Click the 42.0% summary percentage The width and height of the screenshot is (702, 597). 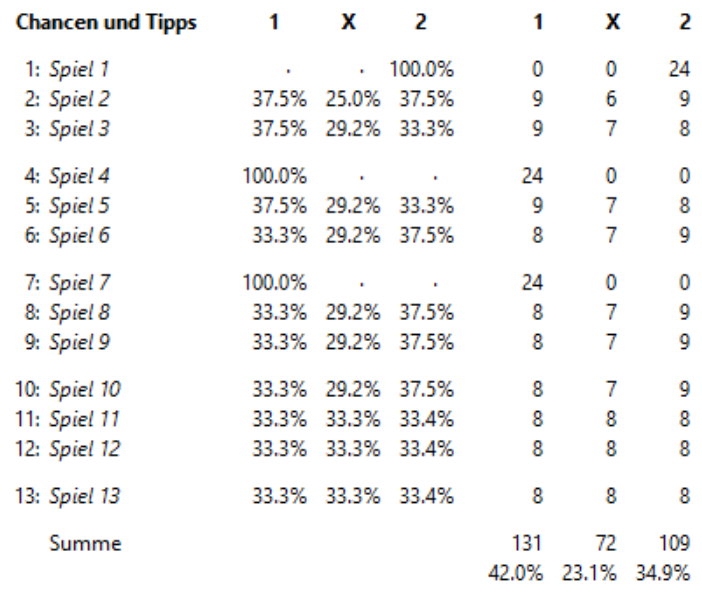(515, 573)
